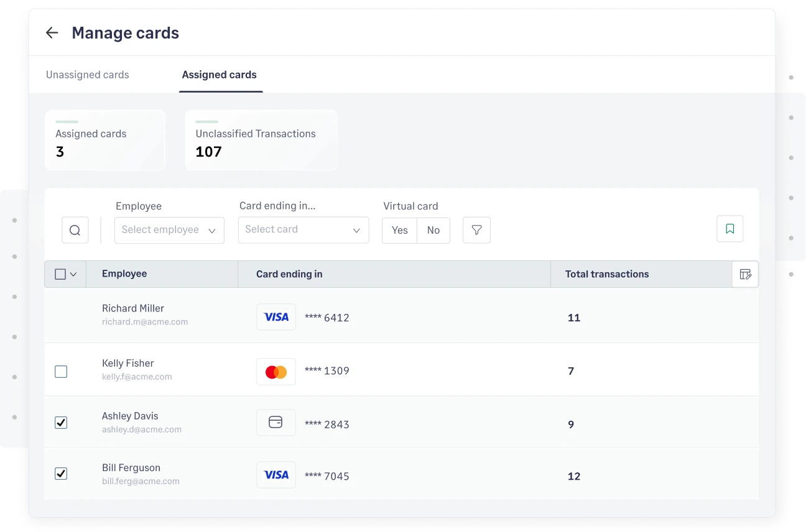Click Yes under Virtual card filter
The height and width of the screenshot is (532, 806).
(x=399, y=230)
